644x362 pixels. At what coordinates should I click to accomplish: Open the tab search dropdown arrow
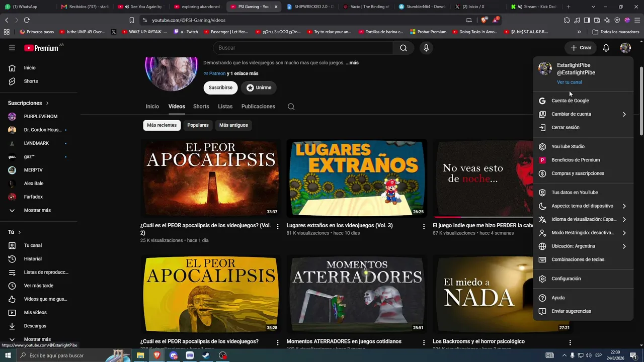[593, 7]
